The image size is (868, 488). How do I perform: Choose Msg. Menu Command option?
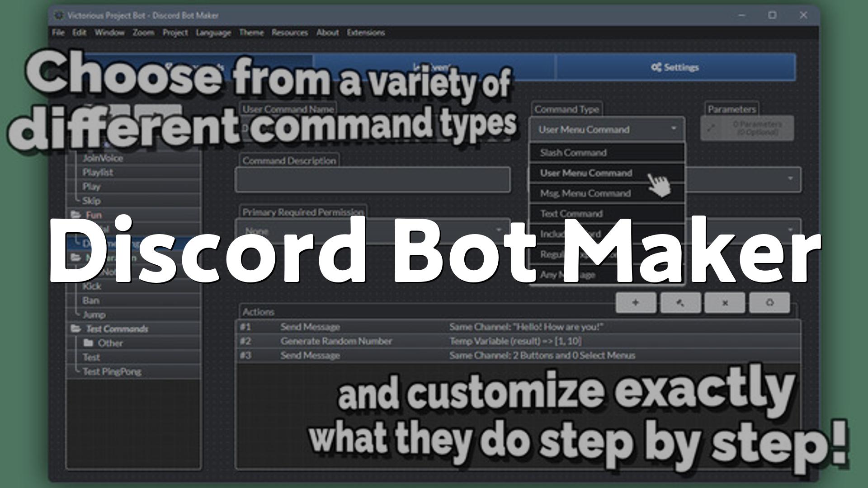tap(607, 193)
